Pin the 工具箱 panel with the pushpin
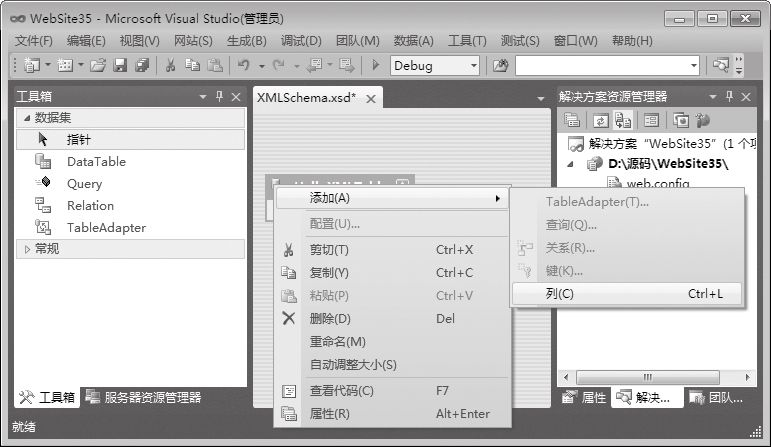Viewport: 771px width, 447px height. click(219, 96)
